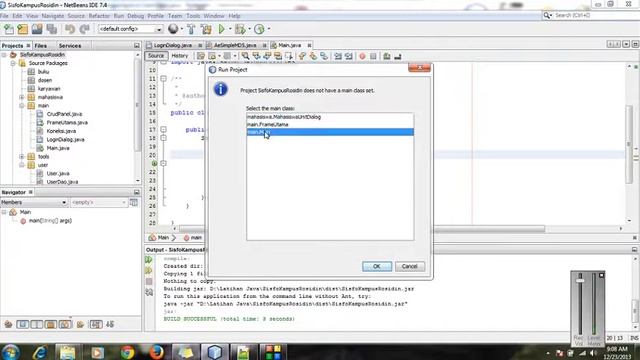Expand the tools package node
The width and height of the screenshot is (640, 360).
[x=22, y=157]
